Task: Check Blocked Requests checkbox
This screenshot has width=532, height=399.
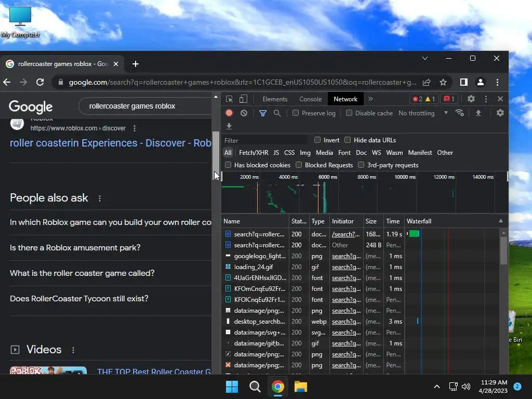Action: pos(299,165)
